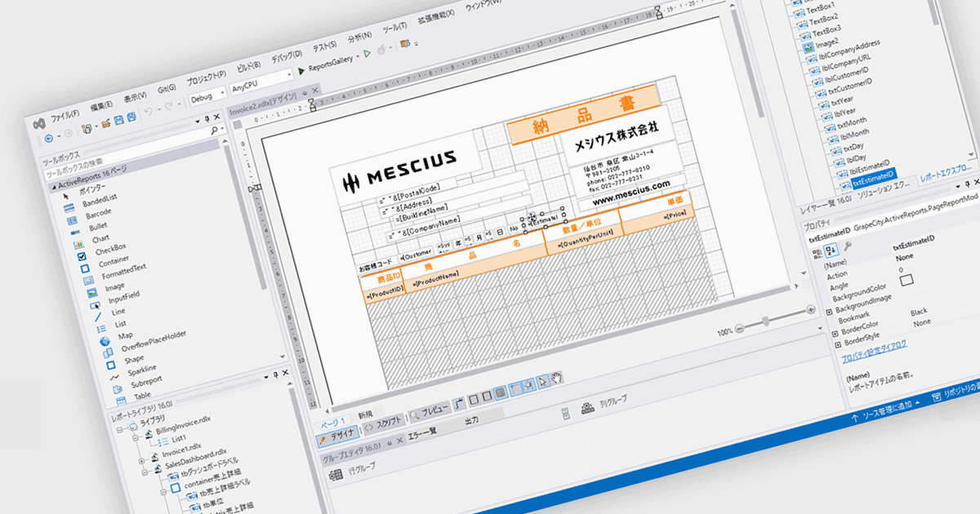
Task: Click the 新規 page tab button
Action: click(364, 414)
